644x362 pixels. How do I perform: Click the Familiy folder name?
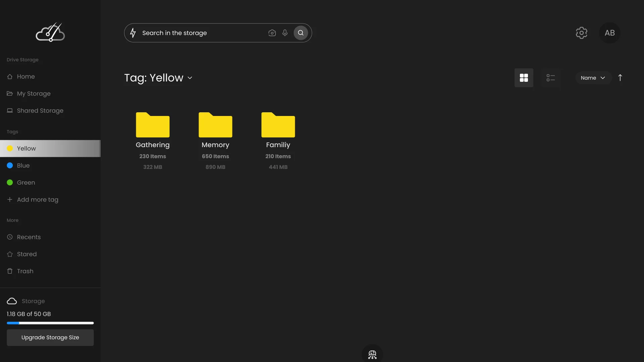coord(278,145)
